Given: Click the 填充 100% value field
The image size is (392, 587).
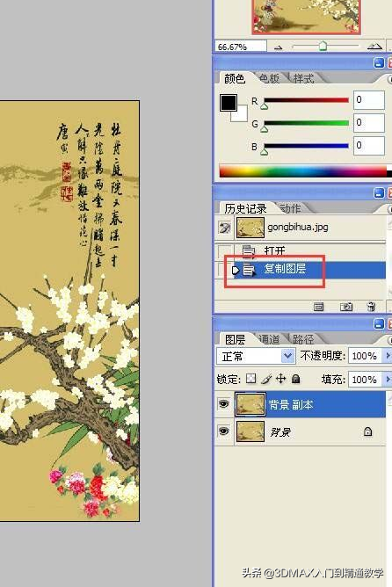Looking at the screenshot, I should point(365,380).
